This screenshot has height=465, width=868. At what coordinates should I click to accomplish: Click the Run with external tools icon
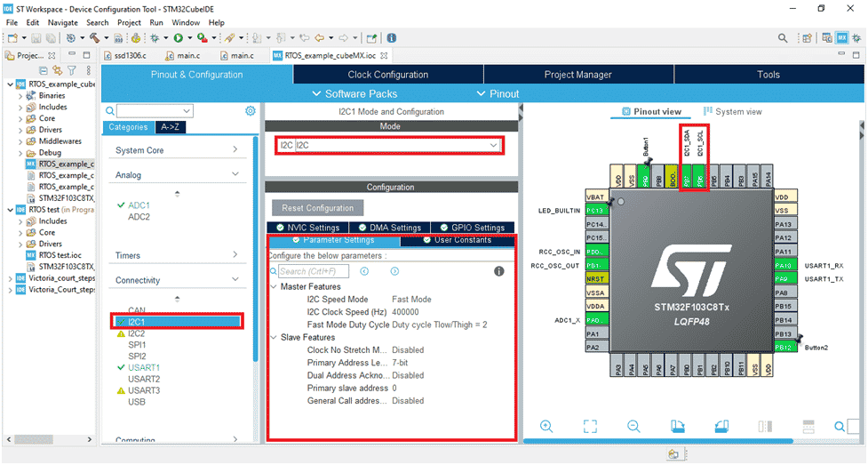[202, 37]
